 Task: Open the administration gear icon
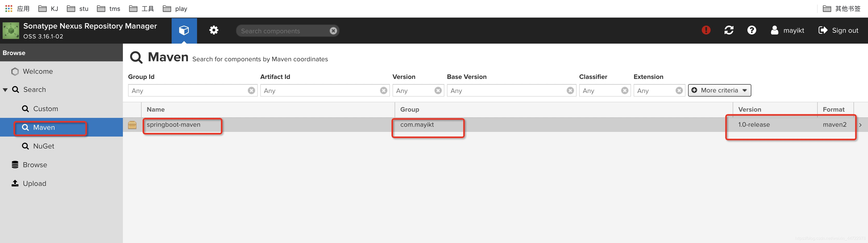tap(214, 30)
